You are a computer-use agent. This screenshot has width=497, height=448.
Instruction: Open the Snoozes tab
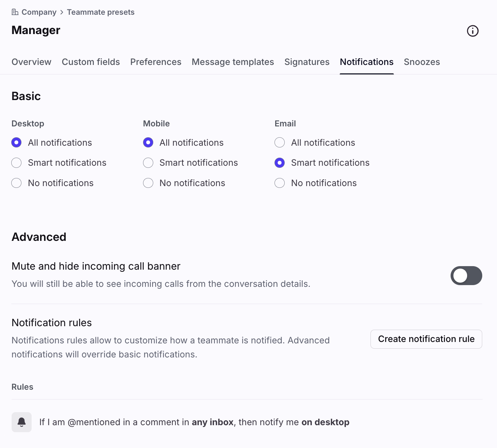422,62
